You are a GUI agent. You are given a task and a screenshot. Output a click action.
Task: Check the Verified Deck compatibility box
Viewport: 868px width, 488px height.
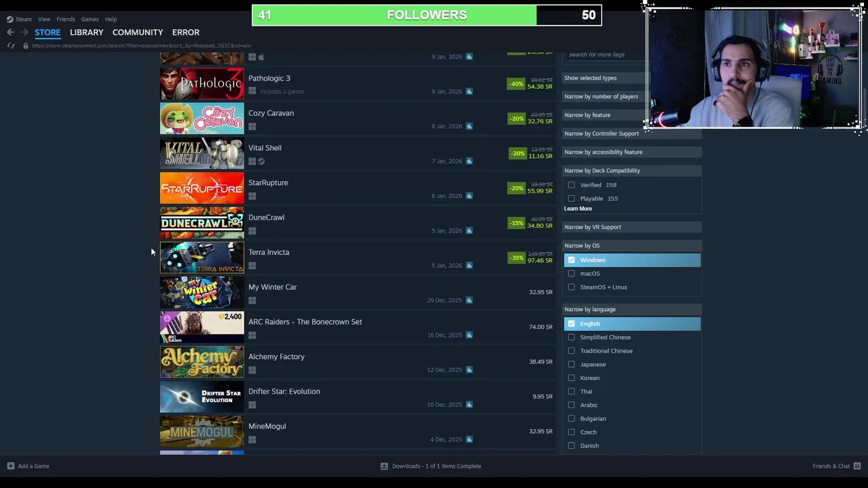point(571,185)
